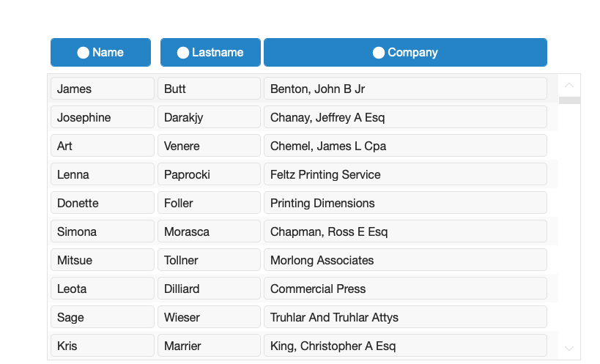Click the scroll up arrow in the table

tap(569, 85)
